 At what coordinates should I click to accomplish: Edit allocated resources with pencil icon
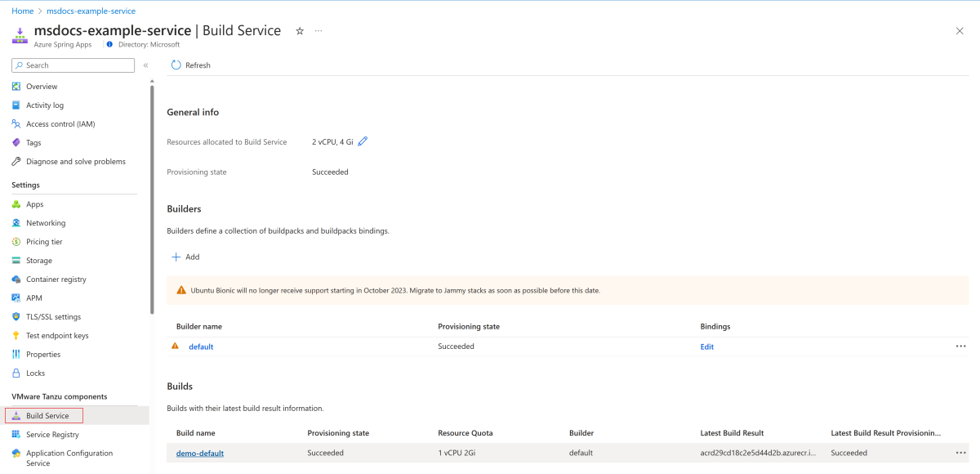click(363, 141)
